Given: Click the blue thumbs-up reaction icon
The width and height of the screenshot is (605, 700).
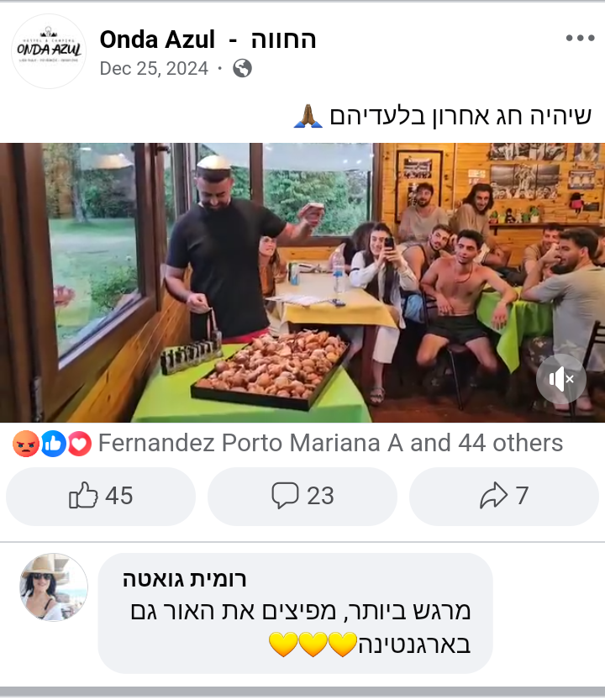Looking at the screenshot, I should [x=53, y=444].
